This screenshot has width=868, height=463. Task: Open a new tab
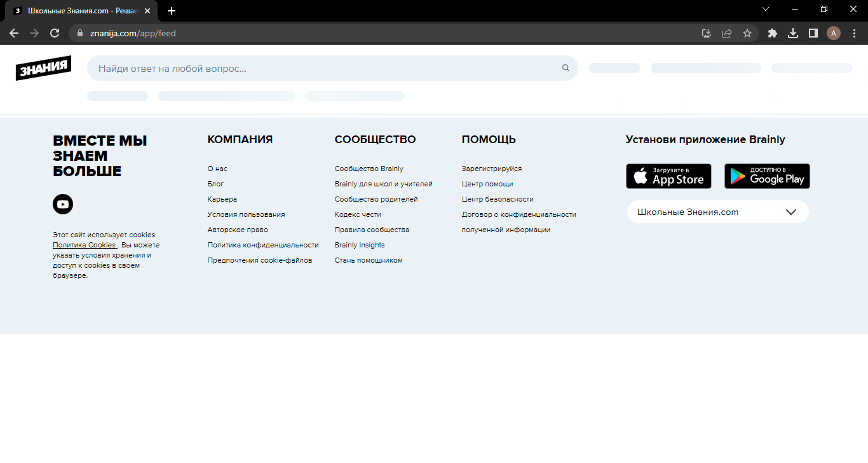172,11
